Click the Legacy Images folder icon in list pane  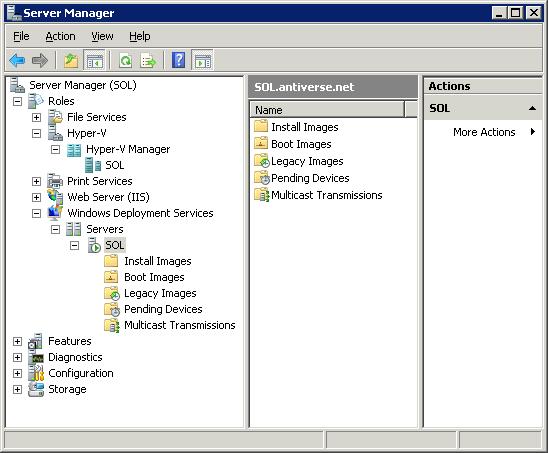click(261, 160)
